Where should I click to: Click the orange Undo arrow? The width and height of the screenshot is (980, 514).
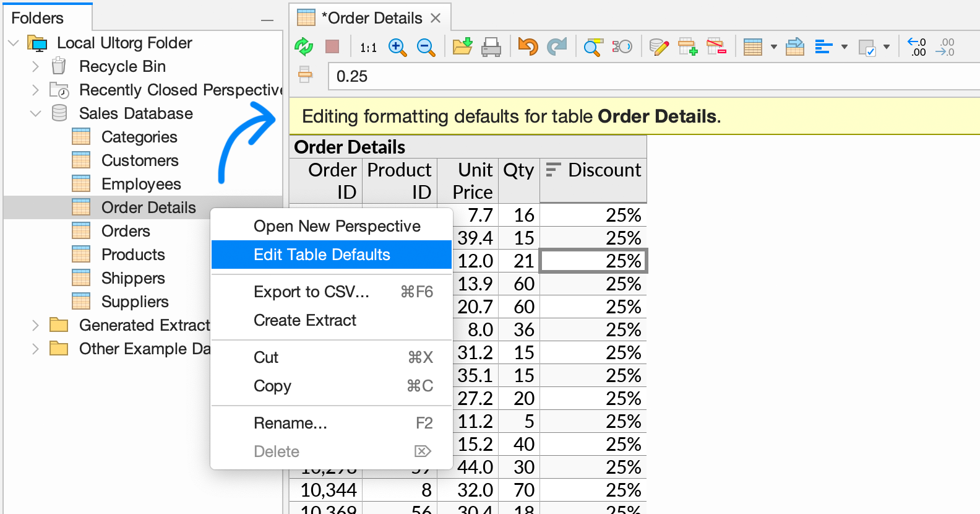(x=528, y=46)
